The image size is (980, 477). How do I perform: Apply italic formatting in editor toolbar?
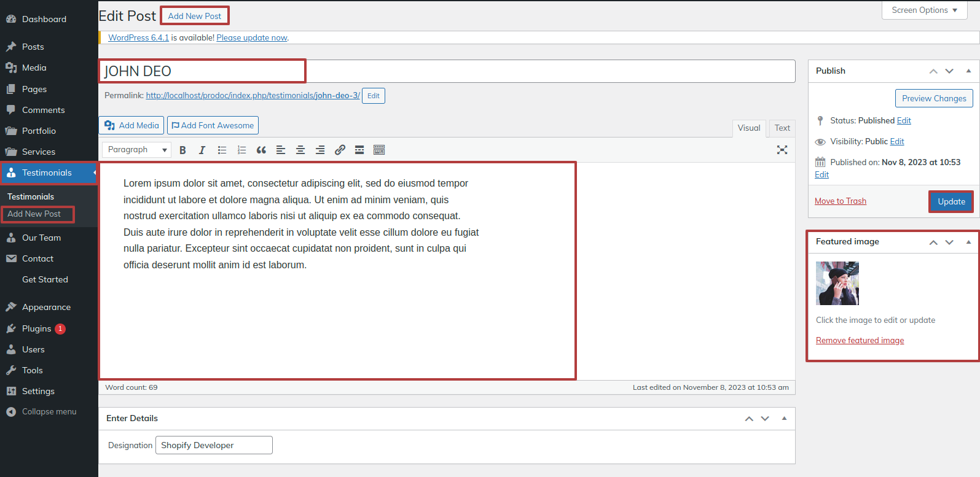[x=202, y=150]
